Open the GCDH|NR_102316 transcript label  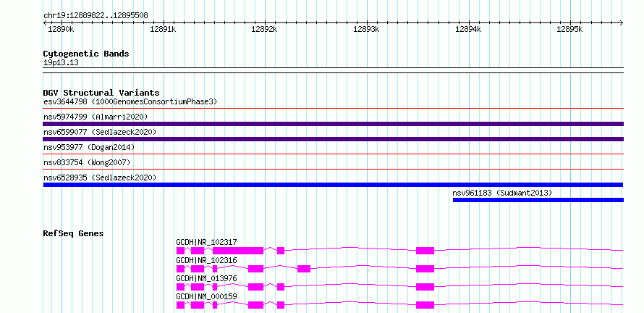coord(207,260)
